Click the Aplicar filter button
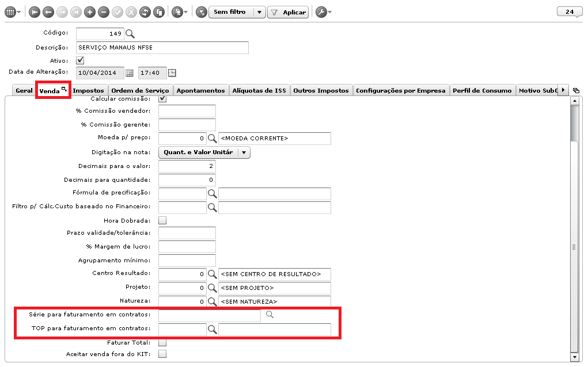588x367 pixels. click(288, 12)
